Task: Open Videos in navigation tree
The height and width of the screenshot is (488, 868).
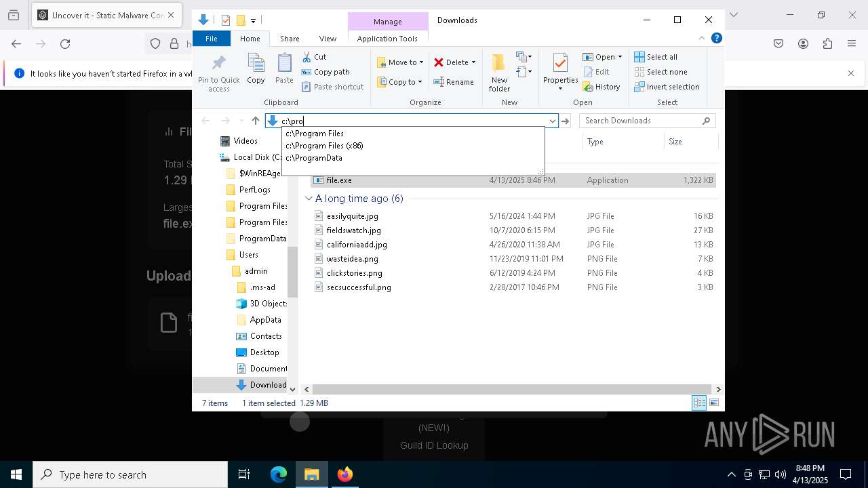Action: click(x=245, y=141)
